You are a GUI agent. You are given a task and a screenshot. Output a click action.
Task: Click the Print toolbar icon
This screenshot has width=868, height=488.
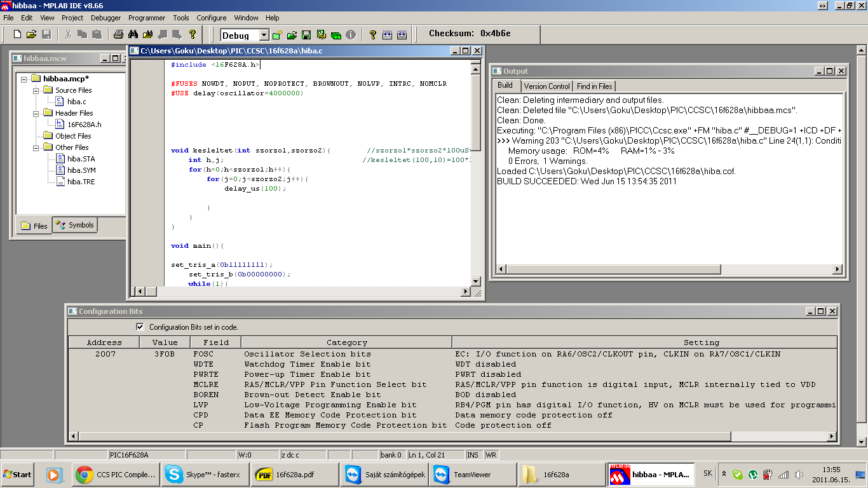click(118, 34)
